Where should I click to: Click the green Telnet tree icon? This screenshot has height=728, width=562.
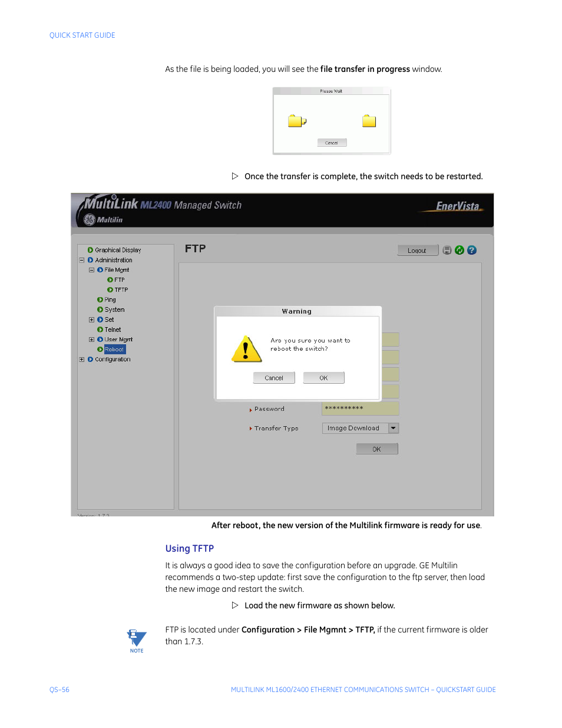[100, 330]
